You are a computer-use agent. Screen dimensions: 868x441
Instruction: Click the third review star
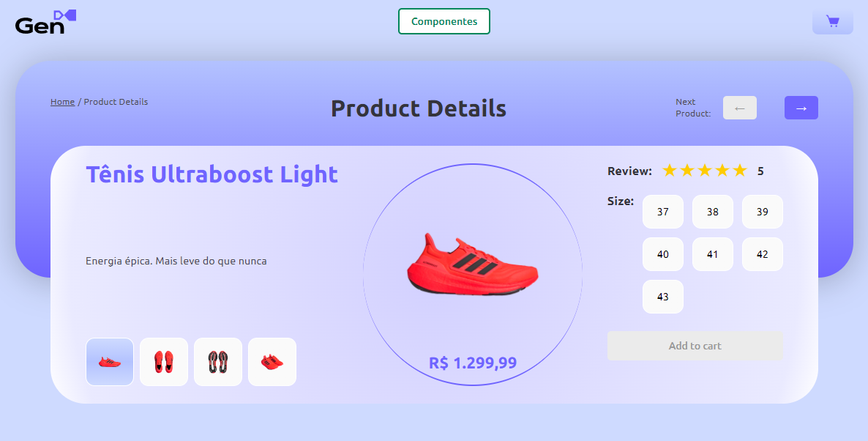pyautogui.click(x=705, y=171)
